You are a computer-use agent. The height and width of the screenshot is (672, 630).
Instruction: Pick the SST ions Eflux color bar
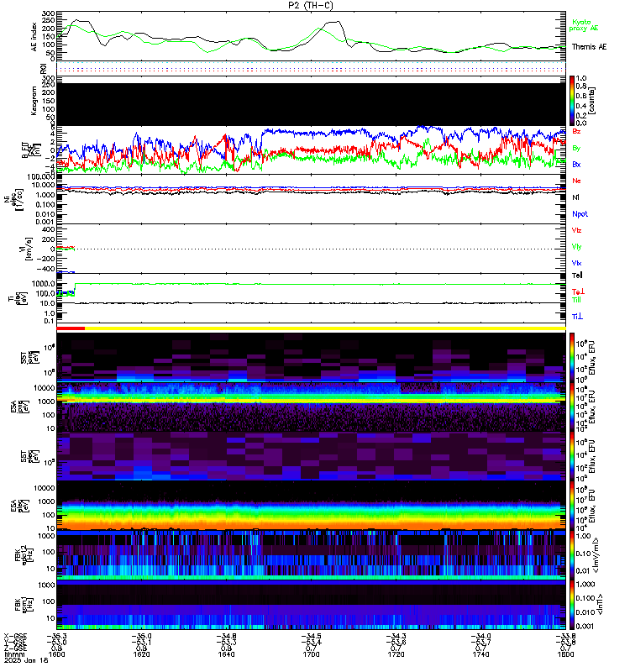point(572,358)
